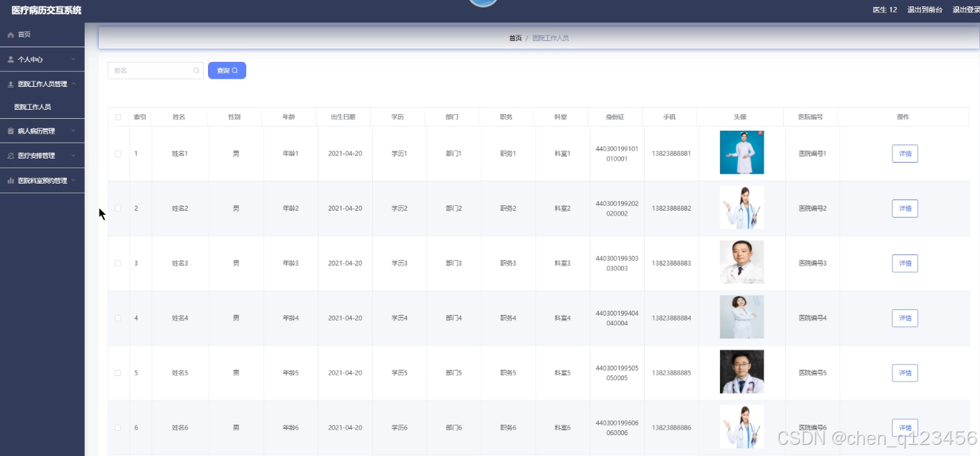Click the 职务5 cell
Viewport: 980px width, 456px height.
[508, 373]
